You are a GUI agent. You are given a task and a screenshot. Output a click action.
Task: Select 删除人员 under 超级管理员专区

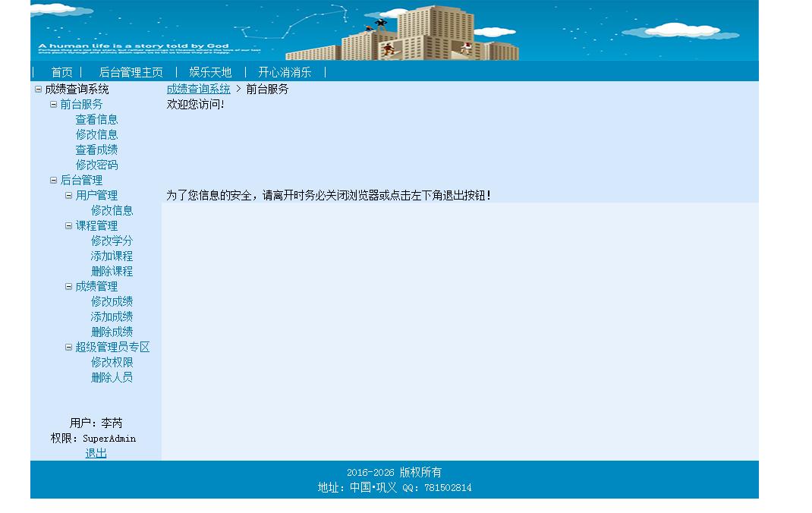pos(112,377)
